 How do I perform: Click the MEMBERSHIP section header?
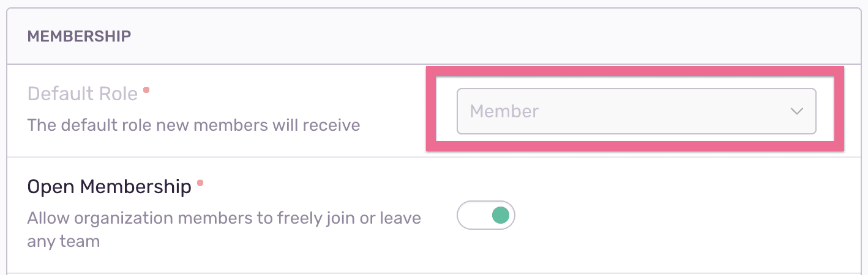click(x=80, y=36)
